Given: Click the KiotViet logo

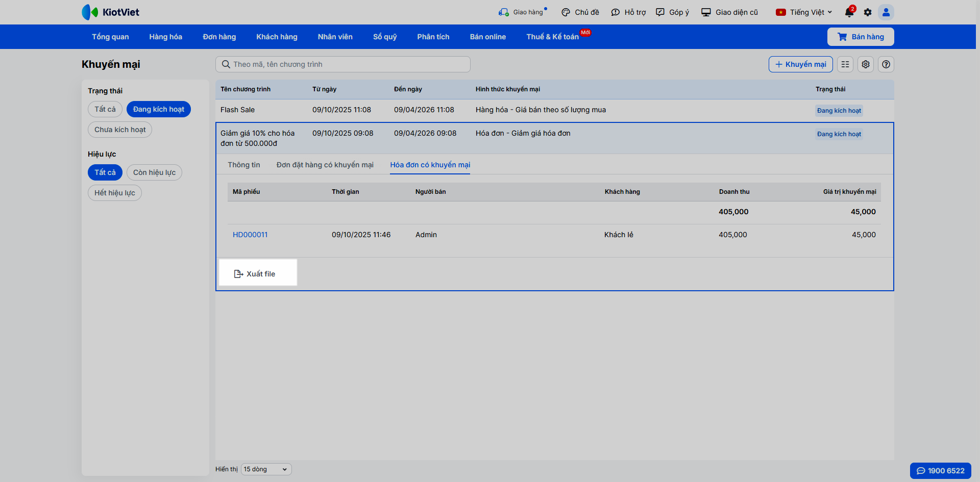Looking at the screenshot, I should point(110,12).
